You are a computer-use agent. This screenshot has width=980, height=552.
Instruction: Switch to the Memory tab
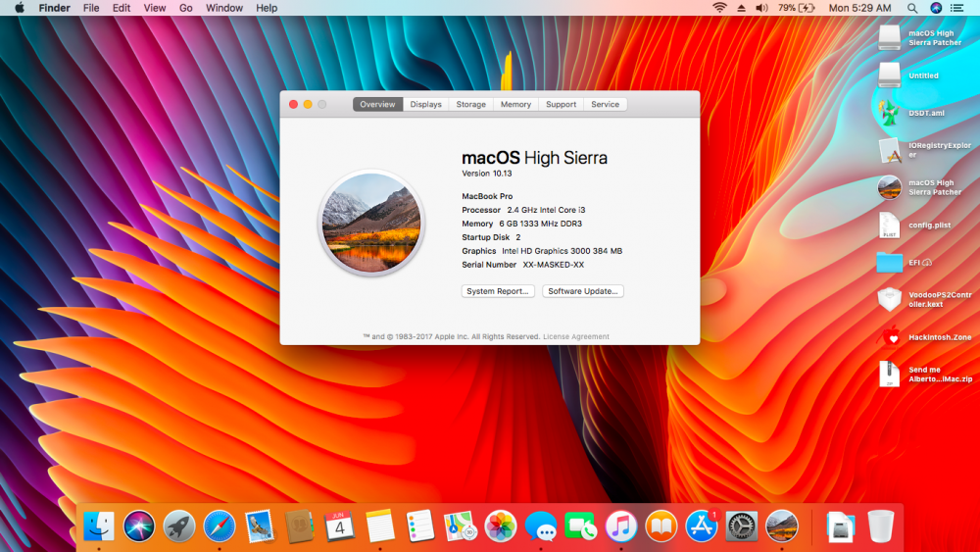[x=515, y=104]
